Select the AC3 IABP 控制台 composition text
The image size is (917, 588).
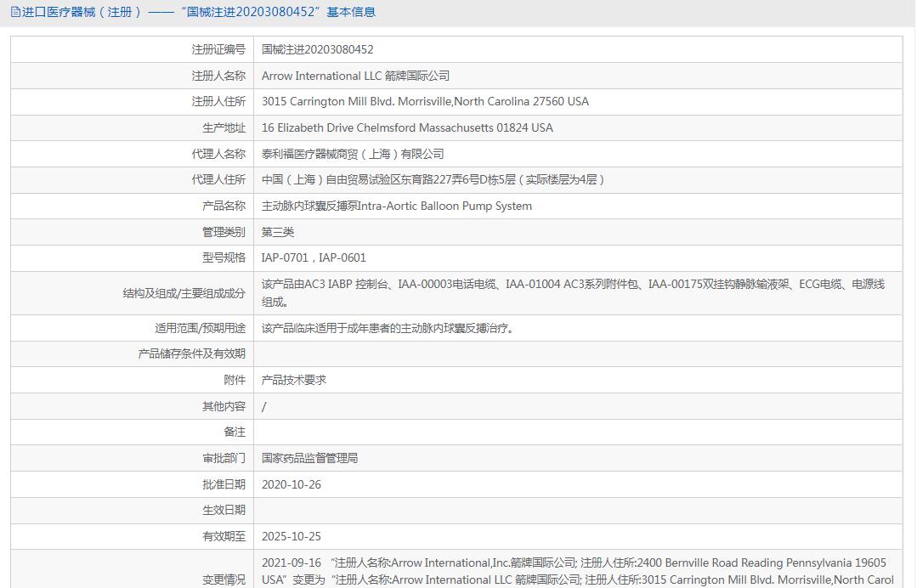click(573, 293)
